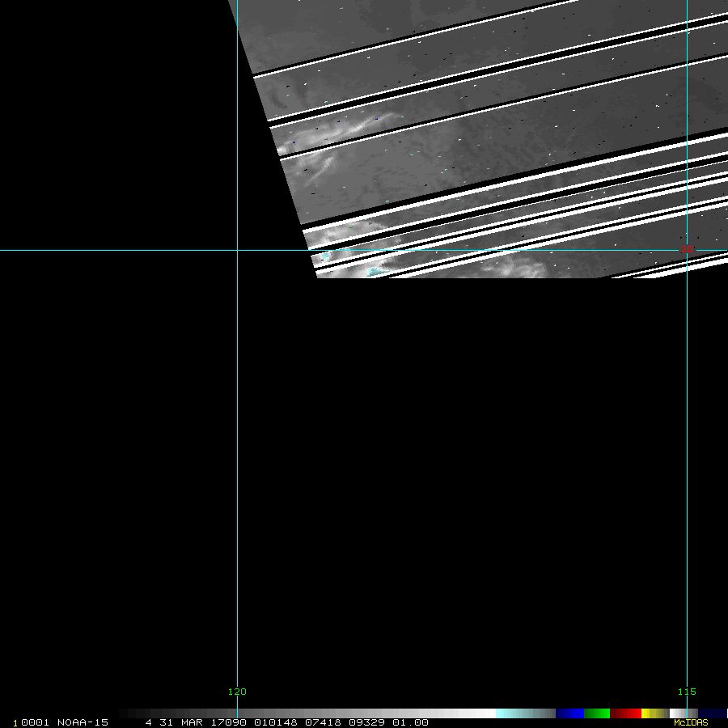Click the 0001 frame number
Screen dimensions: 728x728
pos(36,722)
